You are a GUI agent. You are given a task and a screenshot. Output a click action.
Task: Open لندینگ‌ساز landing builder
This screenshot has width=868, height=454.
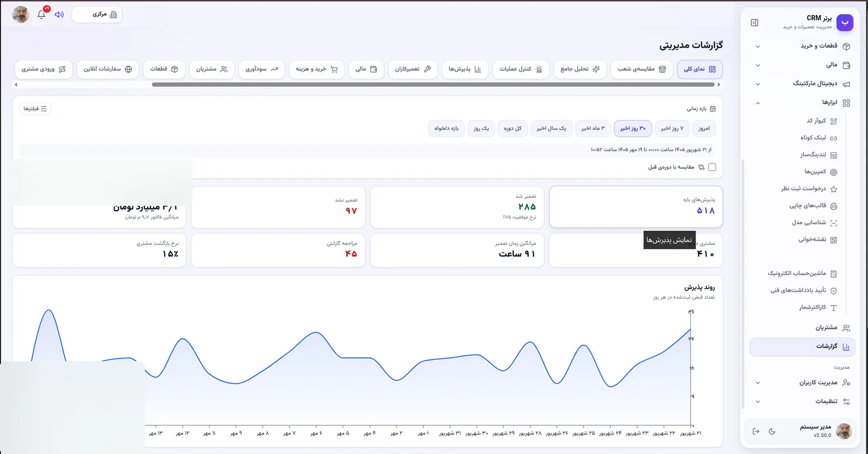click(x=819, y=155)
